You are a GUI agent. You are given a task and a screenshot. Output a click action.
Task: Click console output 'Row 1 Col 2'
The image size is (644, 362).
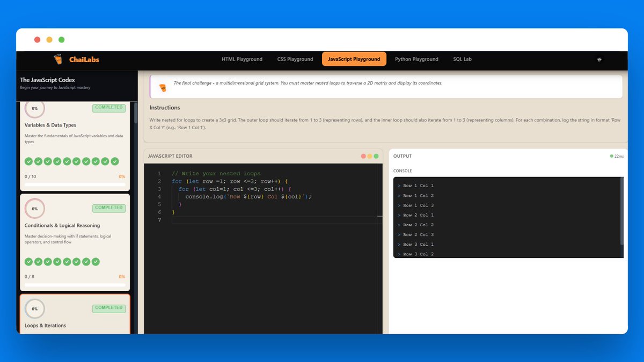(418, 196)
